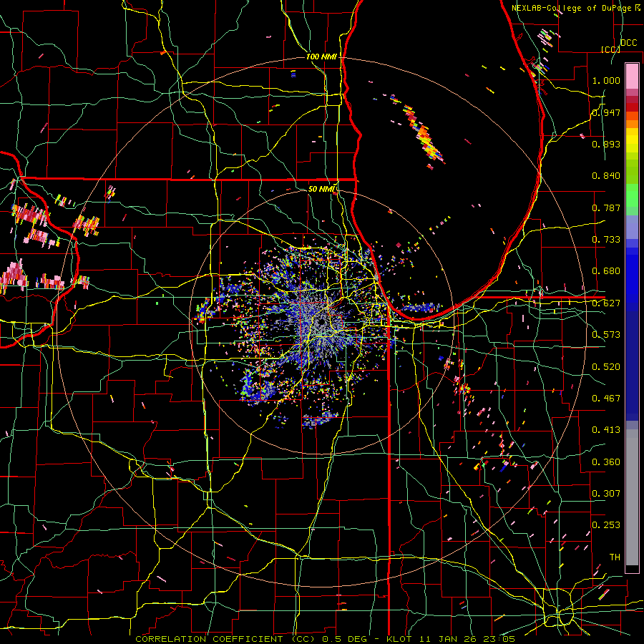Select the 0.573 legend value

606,335
